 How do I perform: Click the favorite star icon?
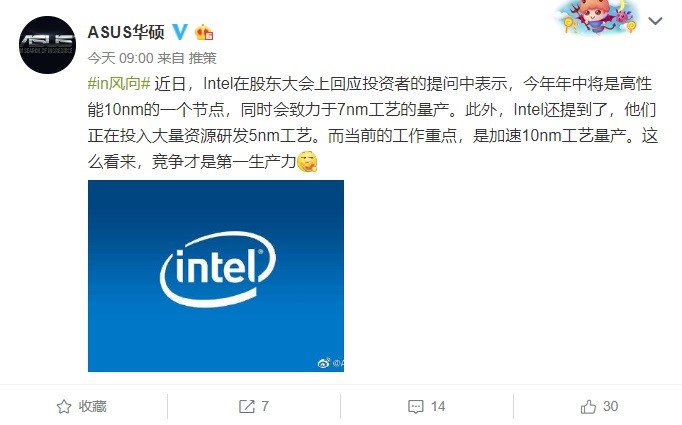point(64,406)
